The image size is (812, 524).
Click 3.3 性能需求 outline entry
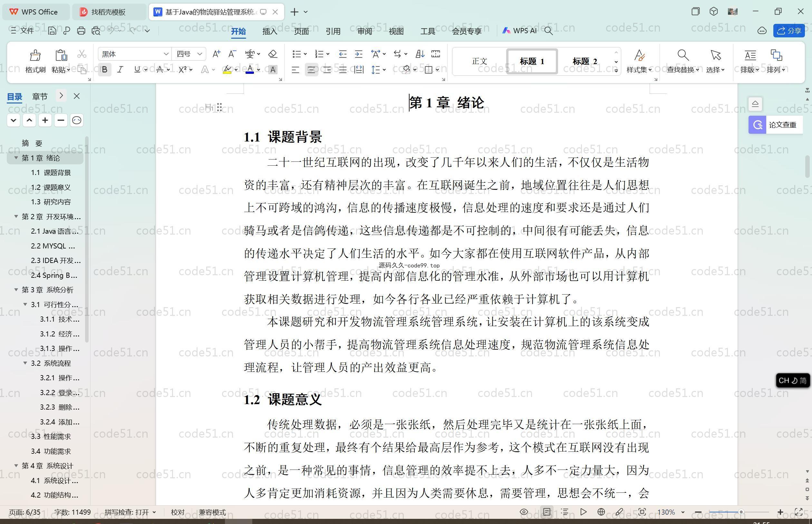[51, 436]
